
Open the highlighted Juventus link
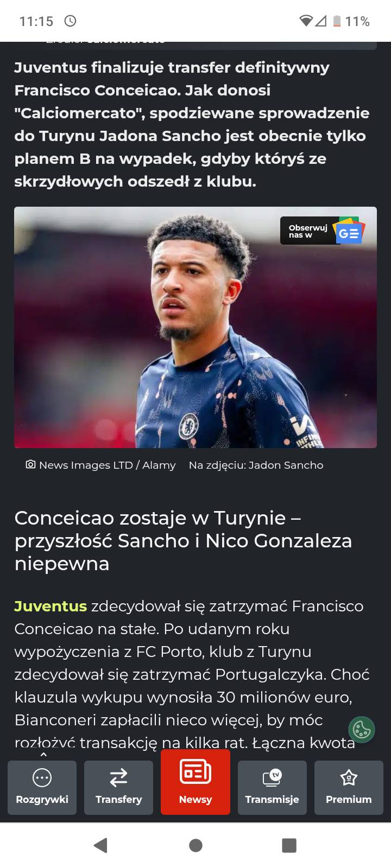coord(51,606)
